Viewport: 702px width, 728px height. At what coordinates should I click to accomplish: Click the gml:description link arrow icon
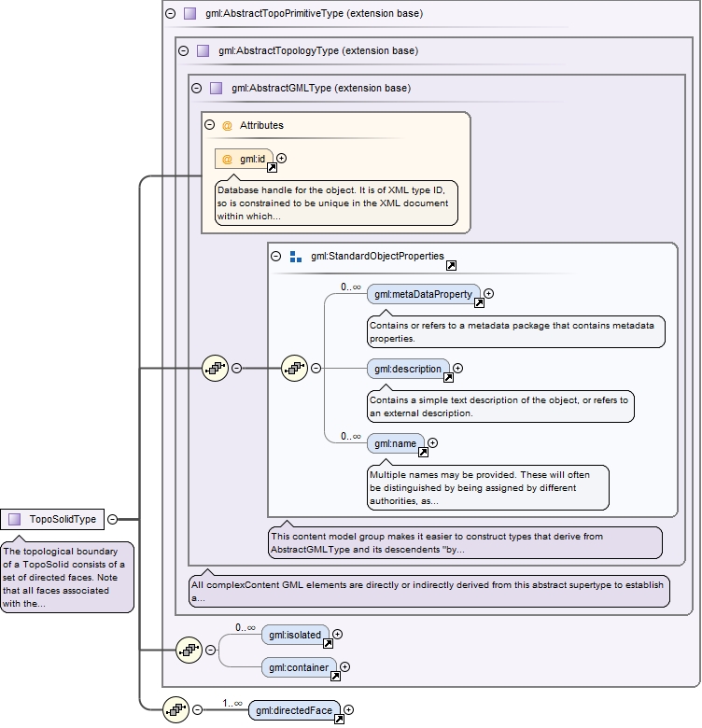pos(448,378)
